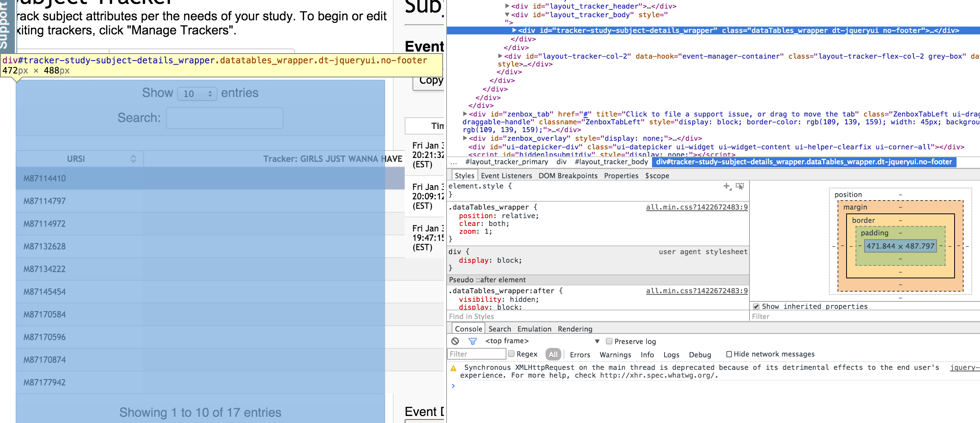Collapse the layout_tracker_body div node

pyautogui.click(x=507, y=15)
